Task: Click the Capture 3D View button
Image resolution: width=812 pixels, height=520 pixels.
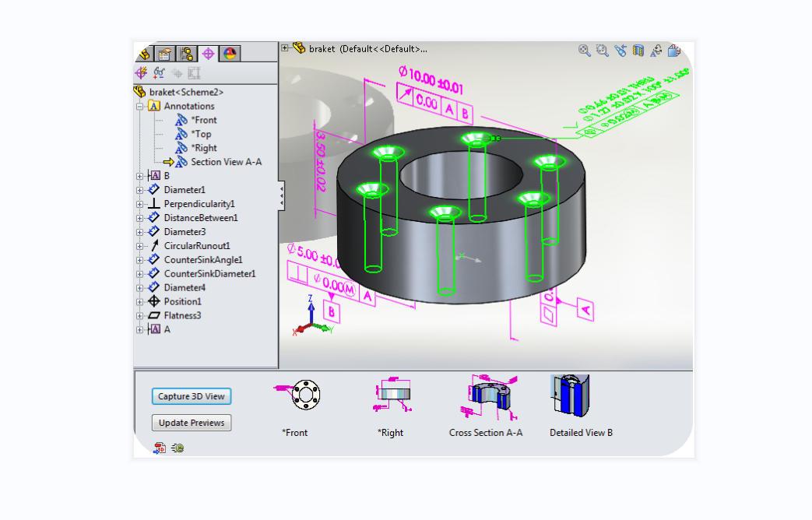Action: pyautogui.click(x=192, y=396)
